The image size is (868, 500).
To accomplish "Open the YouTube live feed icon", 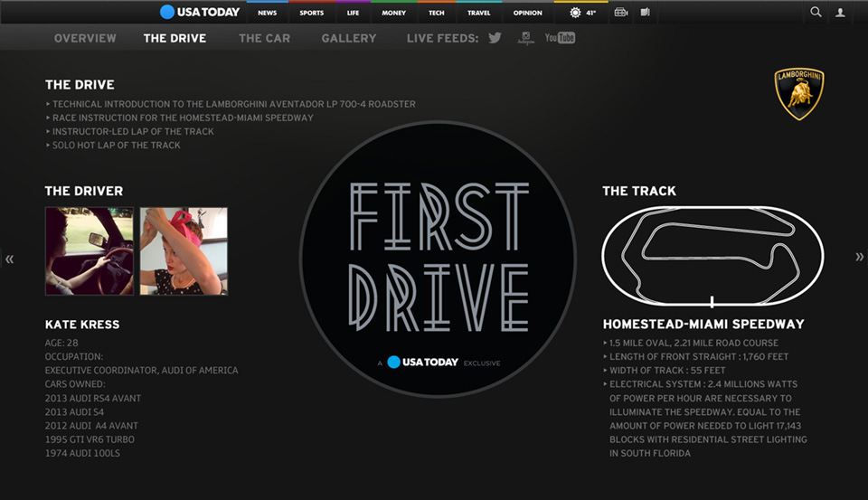I will pos(560,38).
